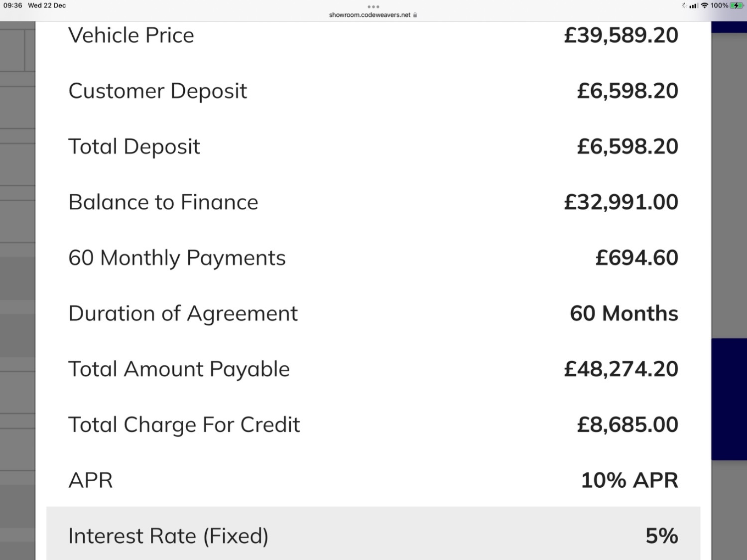This screenshot has height=560, width=747.
Task: Tap the 09:36 clock in status bar
Action: pos(13,5)
